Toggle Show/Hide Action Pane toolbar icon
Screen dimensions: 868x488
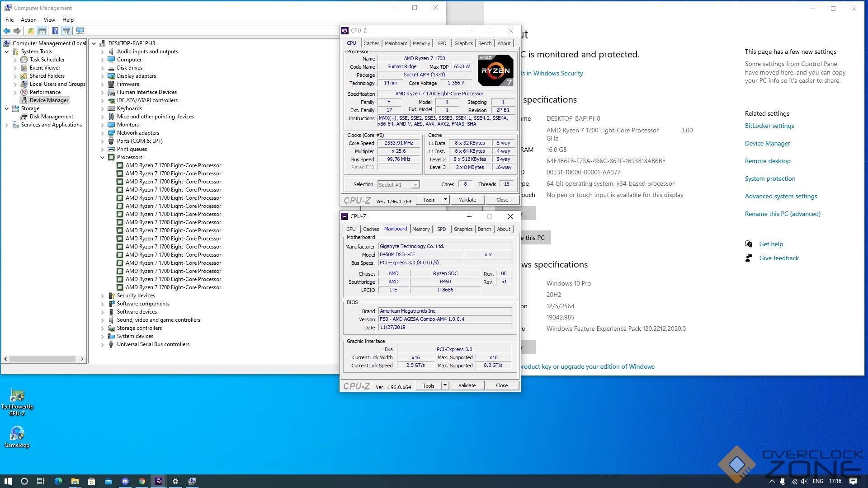point(66,31)
